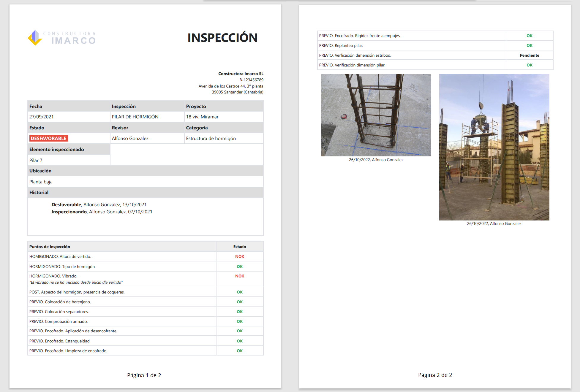The height and width of the screenshot is (392, 580).
Task: Click the Ubicación section header
Action: (40, 171)
